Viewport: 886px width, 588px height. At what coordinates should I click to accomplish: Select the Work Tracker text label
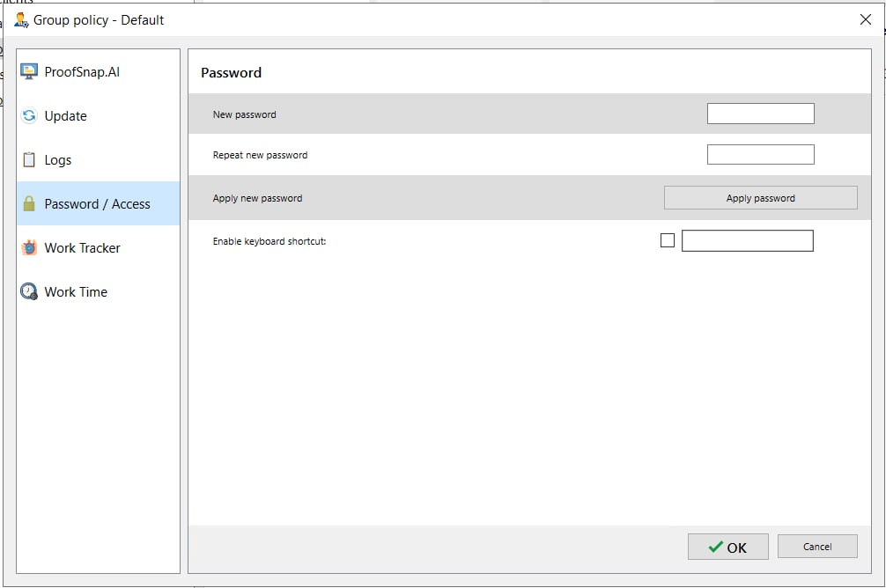point(83,248)
